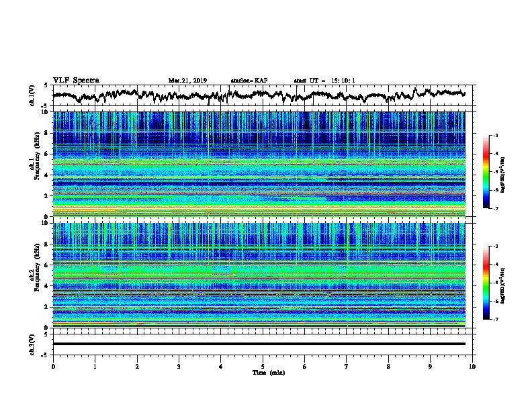The width and height of the screenshot is (532, 411).
Task: Click the flat black ch.3 voltage trace
Action: 259,344
